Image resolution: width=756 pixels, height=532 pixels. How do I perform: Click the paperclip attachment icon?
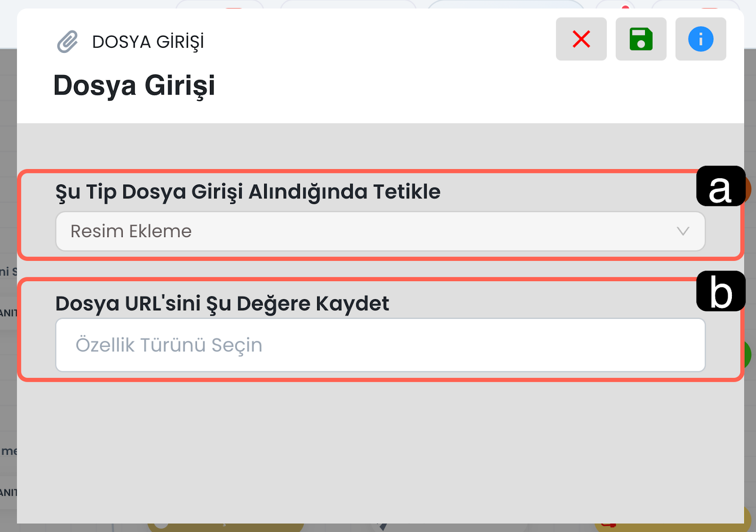(68, 42)
